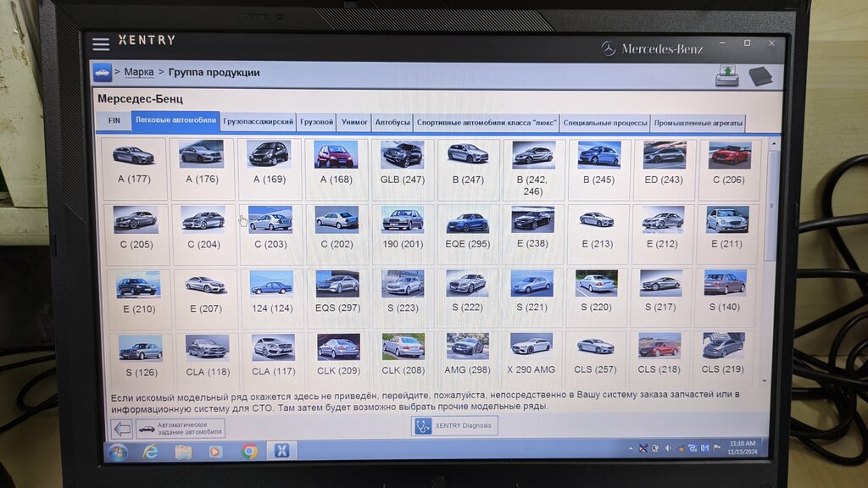The width and height of the screenshot is (868, 488).
Task: Open the E (238) model
Action: point(532,234)
